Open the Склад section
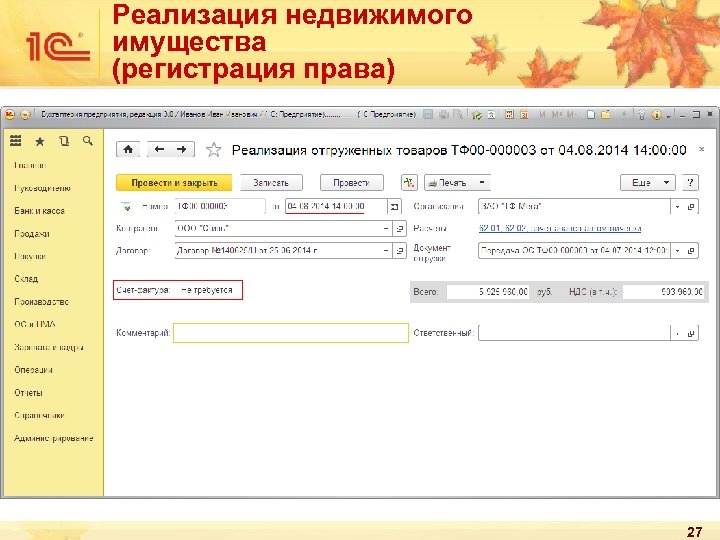This screenshot has width=720, height=540. [x=26, y=279]
